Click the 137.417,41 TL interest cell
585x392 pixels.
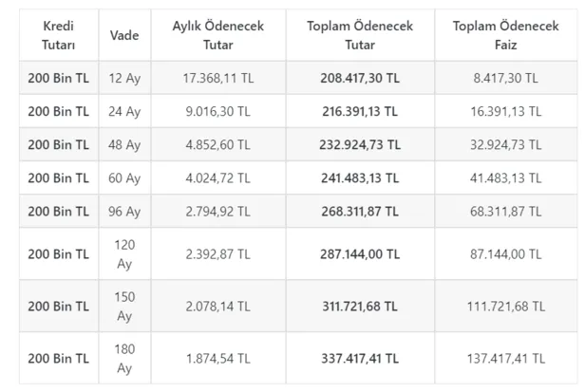pyautogui.click(x=505, y=358)
